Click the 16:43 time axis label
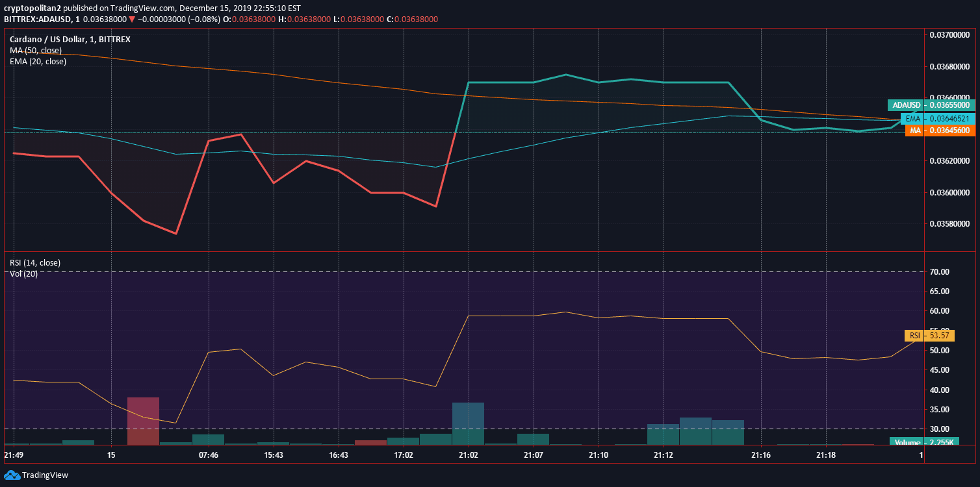980x487 pixels. click(x=339, y=455)
